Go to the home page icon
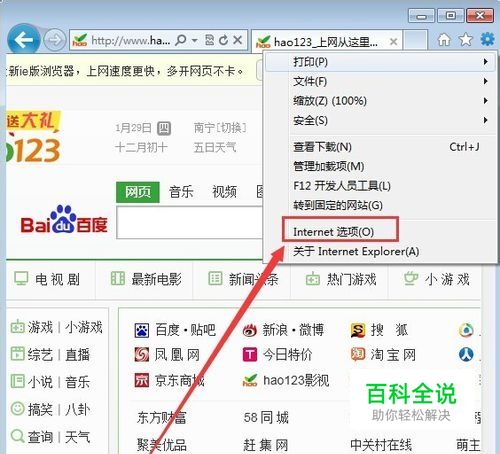 pyautogui.click(x=444, y=40)
